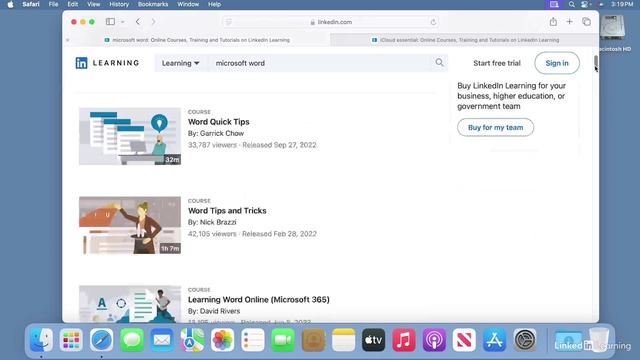
Task: Click the linkedin.com address bar
Action: [x=331, y=22]
